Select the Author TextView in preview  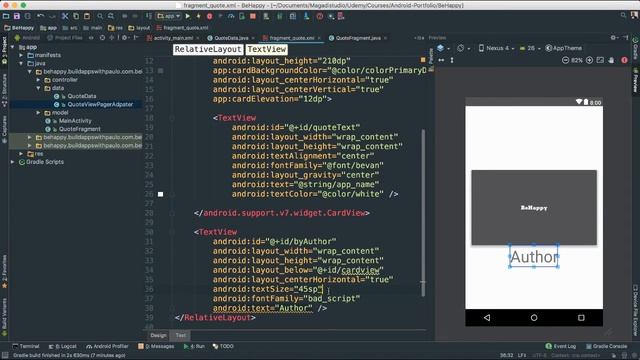(534, 256)
